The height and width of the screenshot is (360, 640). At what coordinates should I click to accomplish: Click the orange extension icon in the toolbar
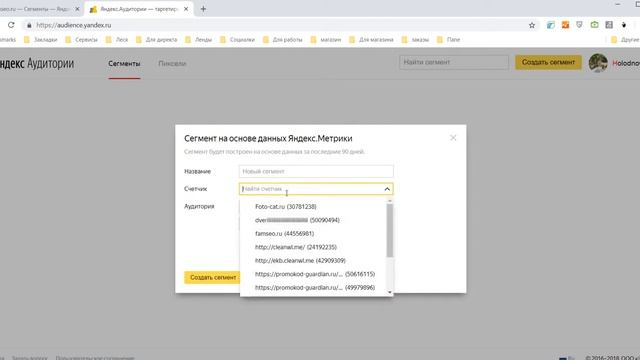(x=565, y=25)
